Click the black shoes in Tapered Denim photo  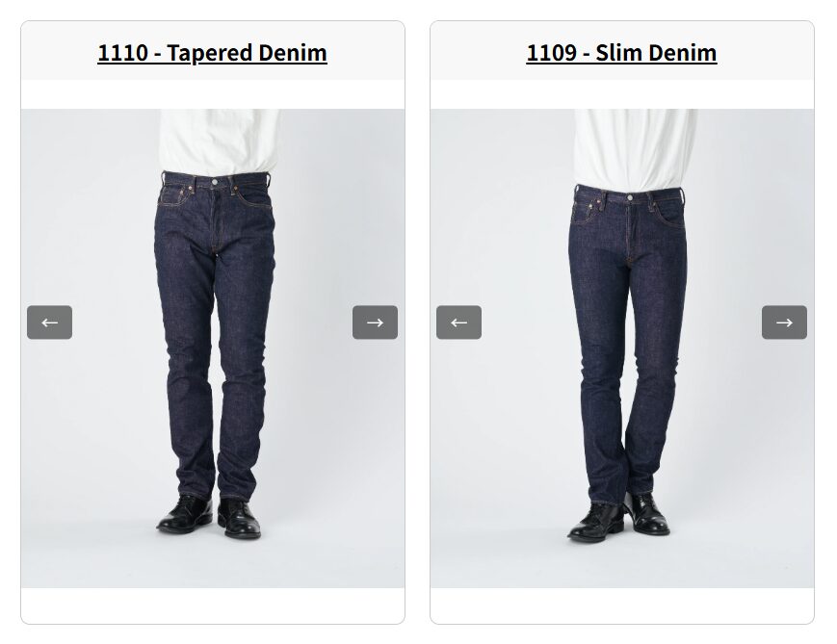[x=209, y=517]
